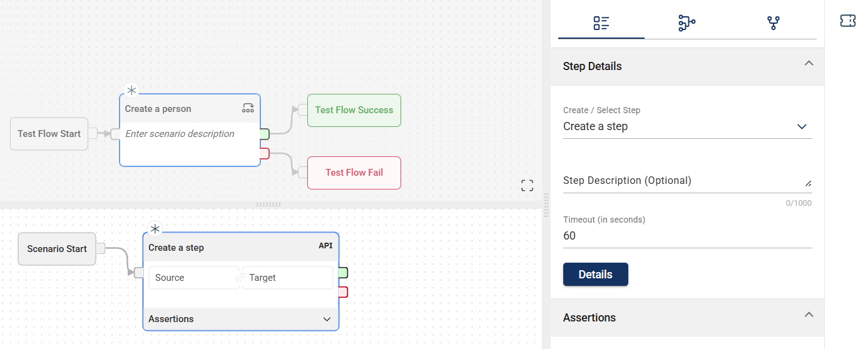This screenshot has height=349, width=868.
Task: Select the Test Flow Fail node
Action: point(354,173)
